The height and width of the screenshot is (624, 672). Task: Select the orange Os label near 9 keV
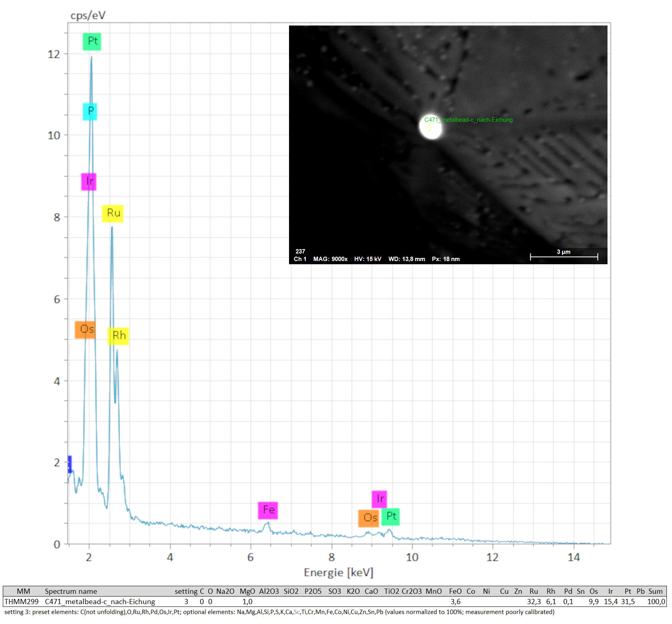click(x=369, y=518)
